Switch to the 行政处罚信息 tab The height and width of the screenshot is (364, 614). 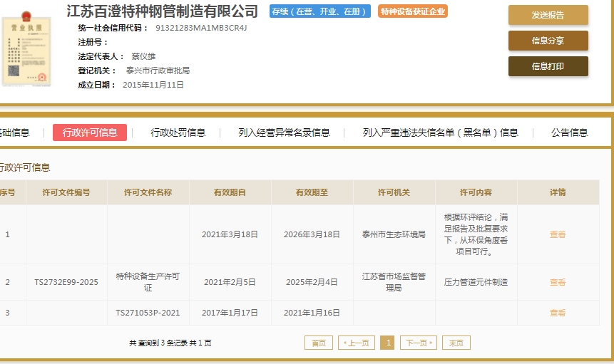click(x=178, y=132)
